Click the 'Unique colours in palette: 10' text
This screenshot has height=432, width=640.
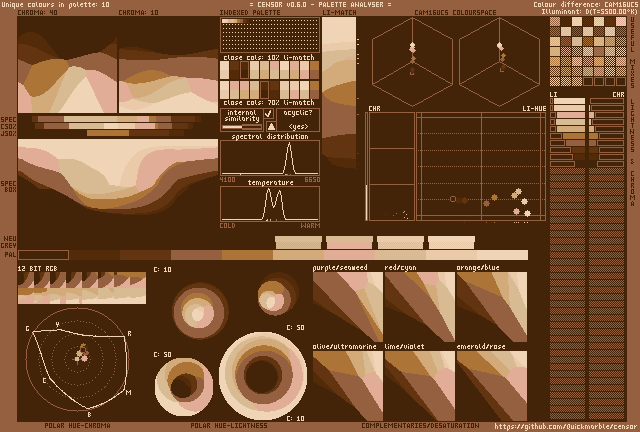(55, 4)
